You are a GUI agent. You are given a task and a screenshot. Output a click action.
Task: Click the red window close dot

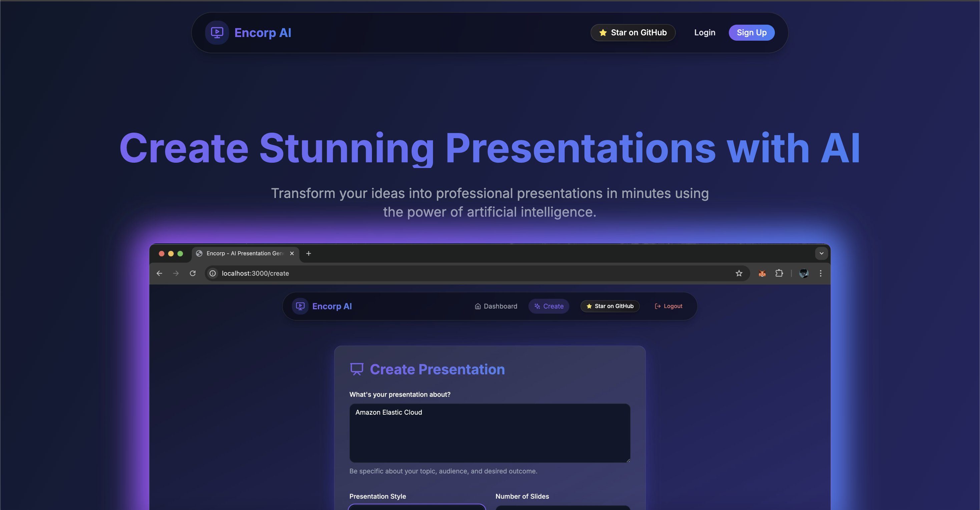click(161, 254)
